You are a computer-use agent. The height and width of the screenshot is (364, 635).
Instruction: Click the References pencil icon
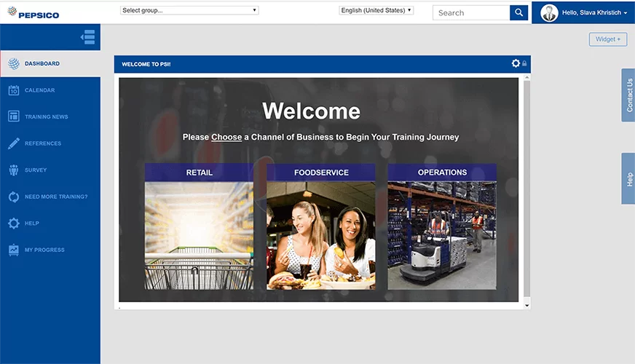(14, 143)
